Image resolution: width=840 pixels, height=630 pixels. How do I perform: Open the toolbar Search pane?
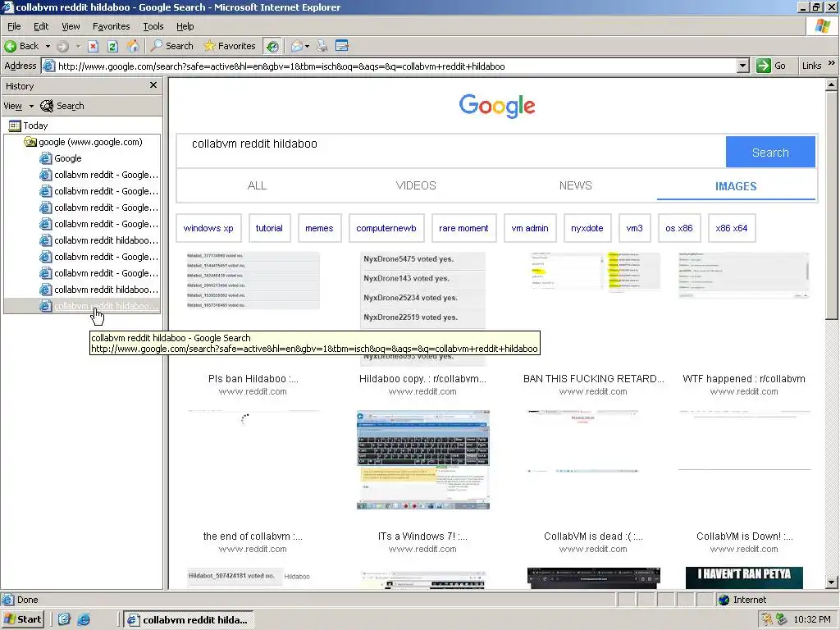point(172,46)
